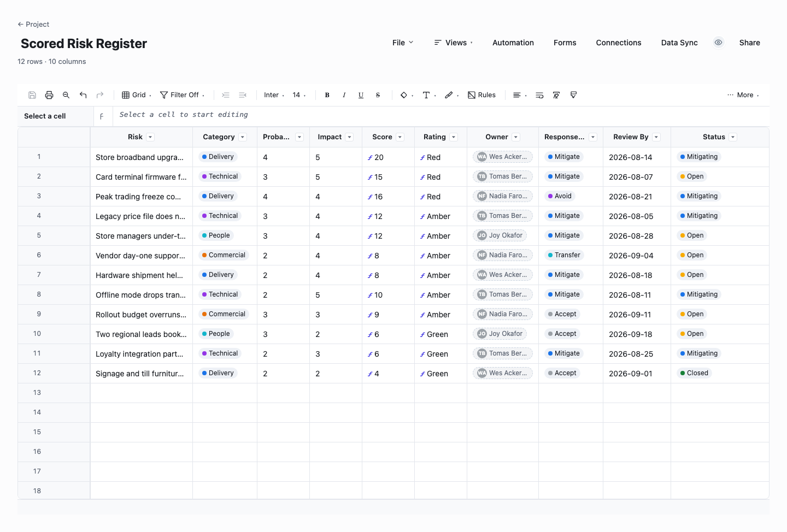This screenshot has height=532, width=787.
Task: Go back to Project
Action: tap(33, 24)
